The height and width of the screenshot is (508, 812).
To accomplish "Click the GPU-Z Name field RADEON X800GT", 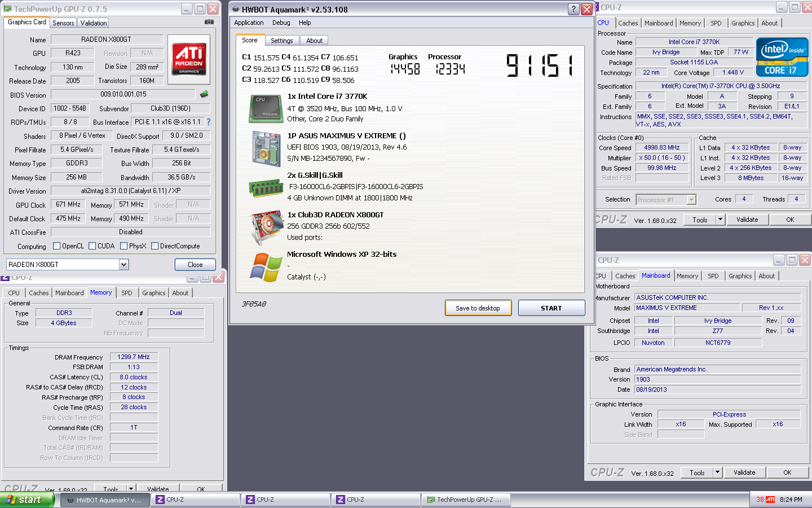I will 107,40.
